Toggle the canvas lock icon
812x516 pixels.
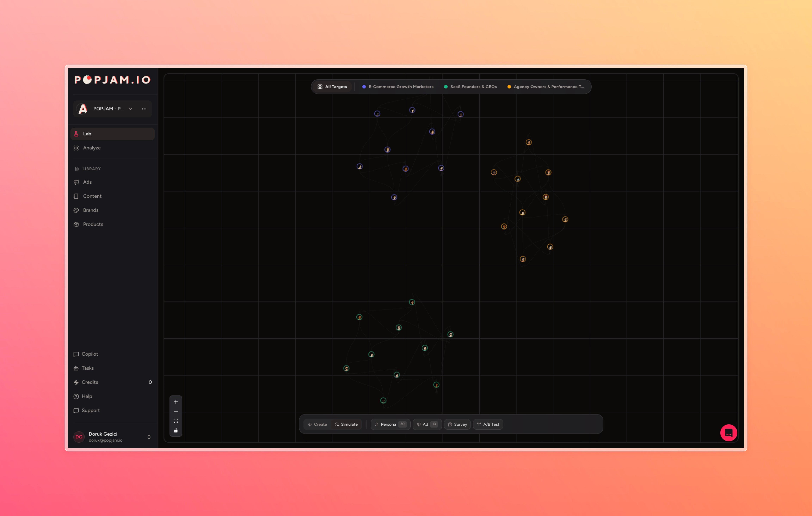click(176, 430)
